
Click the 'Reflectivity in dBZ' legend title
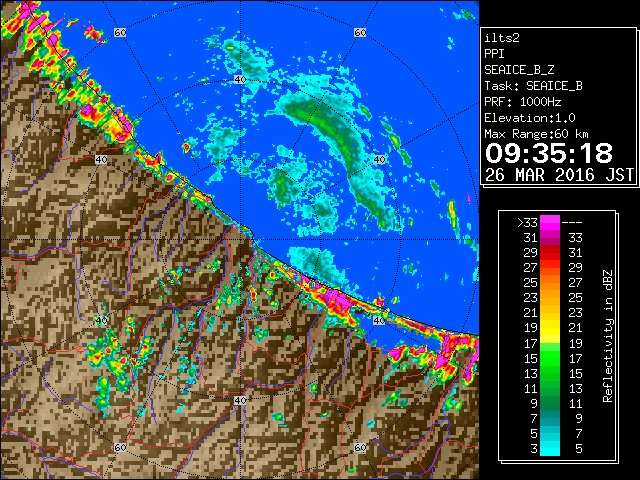[x=608, y=336]
